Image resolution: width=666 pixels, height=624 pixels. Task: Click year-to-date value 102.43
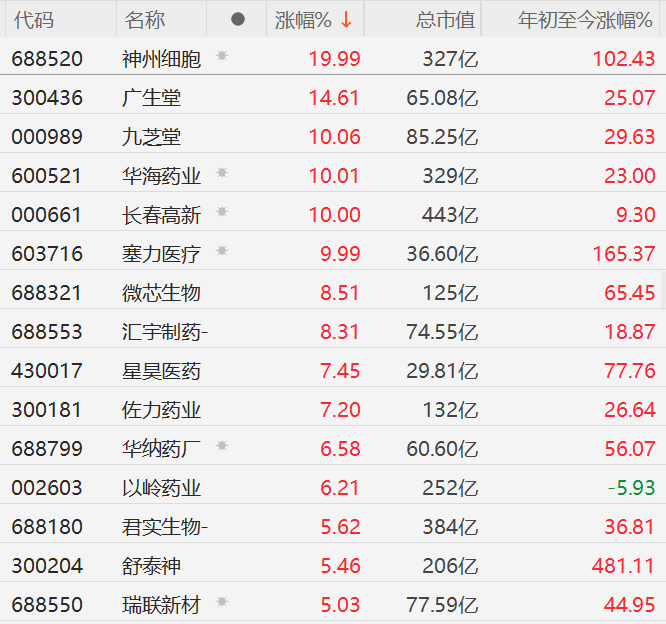click(624, 59)
